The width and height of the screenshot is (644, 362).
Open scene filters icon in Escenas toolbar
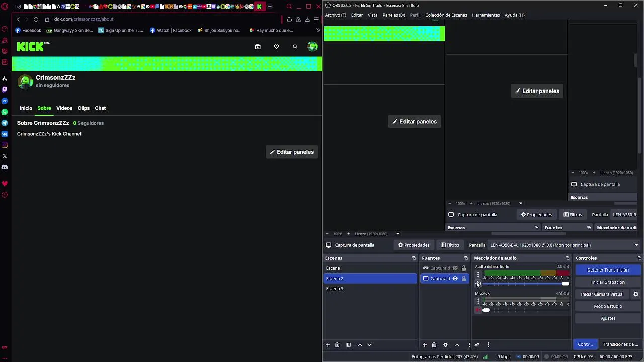click(x=348, y=345)
